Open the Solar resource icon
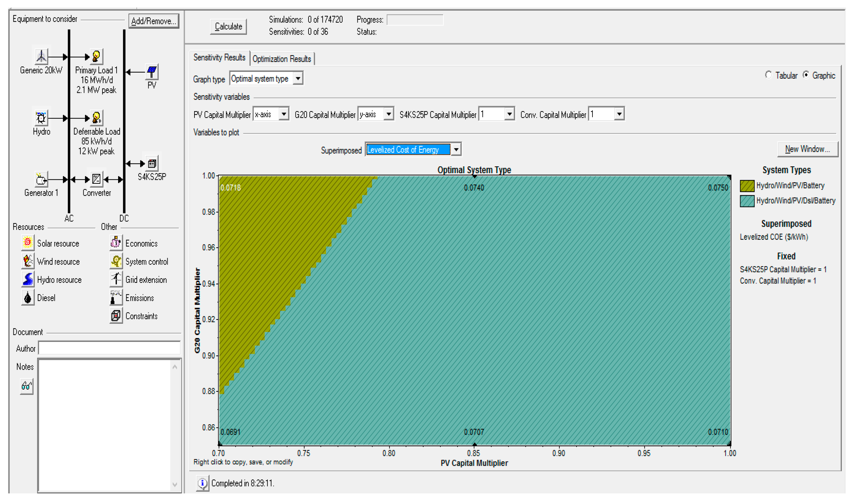The height and width of the screenshot is (504, 853). (x=27, y=242)
